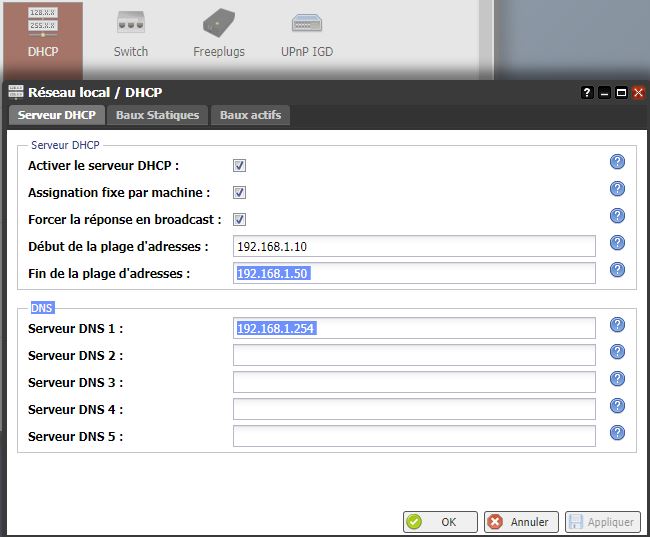Show help for Fin de la plage d'adresses
Viewport: 650px width, 537px height.
(617, 270)
